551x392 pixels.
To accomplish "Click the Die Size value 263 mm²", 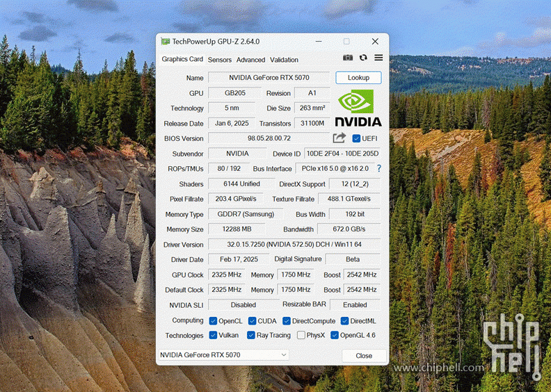I will pos(312,108).
